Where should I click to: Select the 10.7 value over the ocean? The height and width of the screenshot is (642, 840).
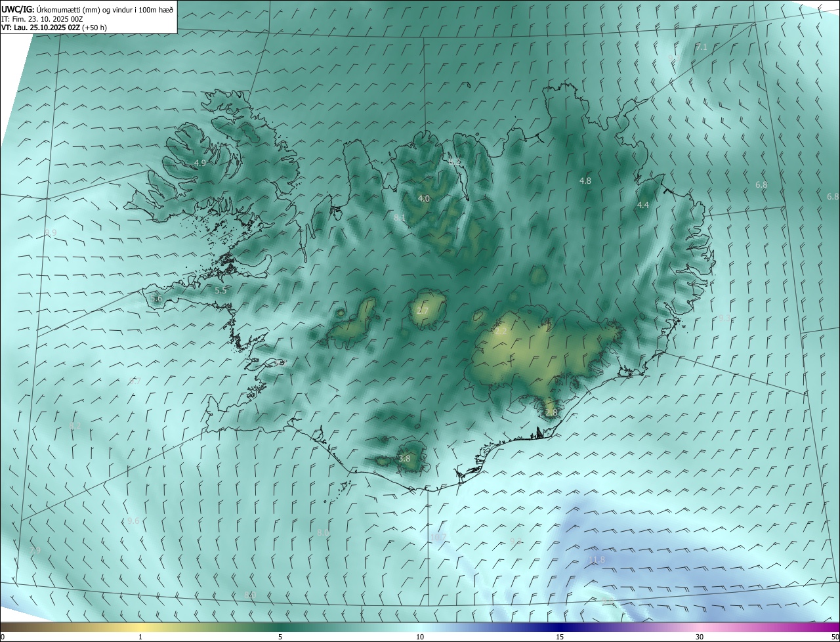coord(438,537)
